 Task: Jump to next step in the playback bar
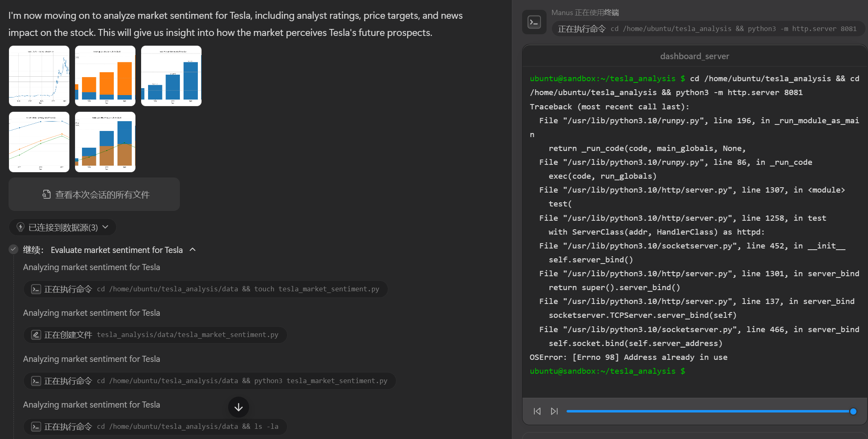pos(554,411)
